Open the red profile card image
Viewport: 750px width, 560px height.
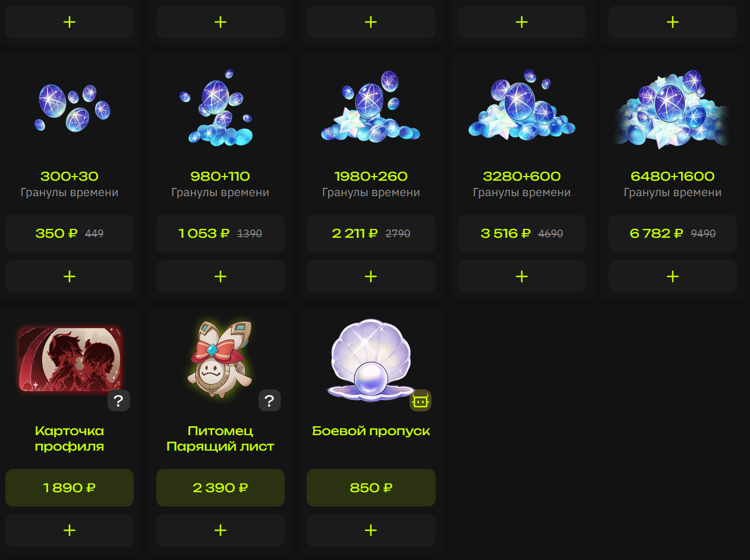coord(70,359)
